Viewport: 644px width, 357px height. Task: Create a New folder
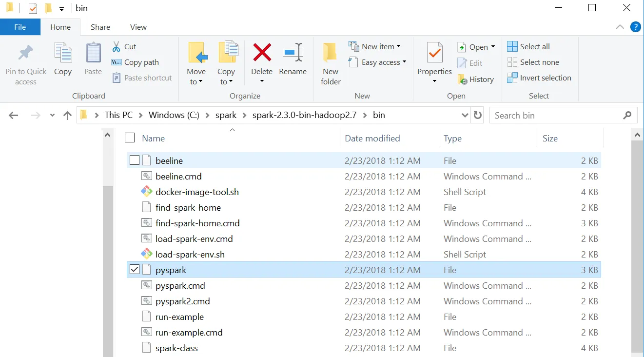(331, 64)
